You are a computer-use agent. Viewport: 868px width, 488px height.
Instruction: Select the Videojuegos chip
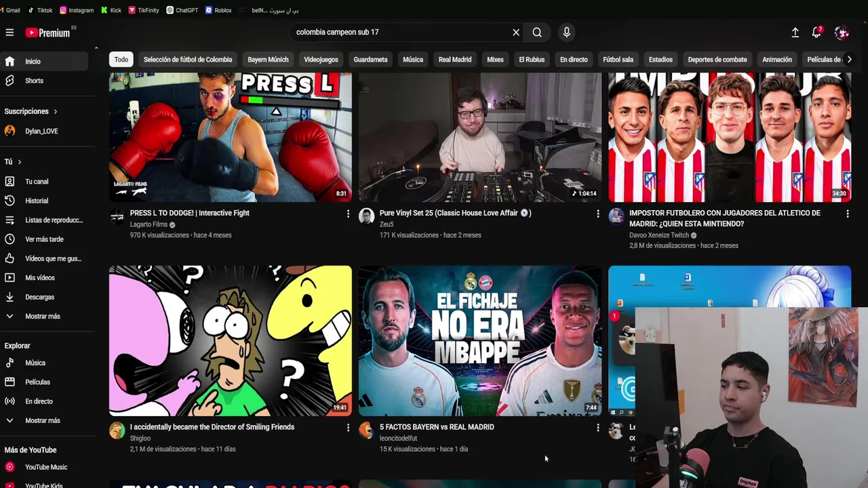[321, 60]
